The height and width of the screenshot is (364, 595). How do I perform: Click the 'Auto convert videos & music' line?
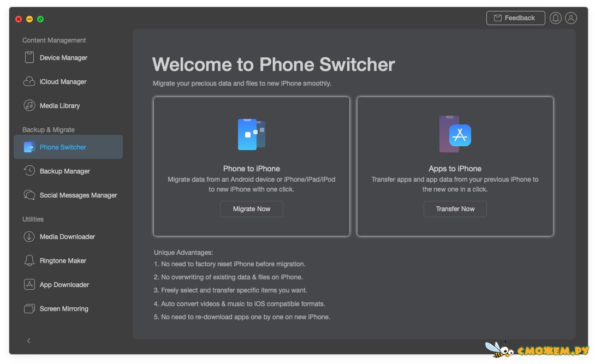pos(240,304)
